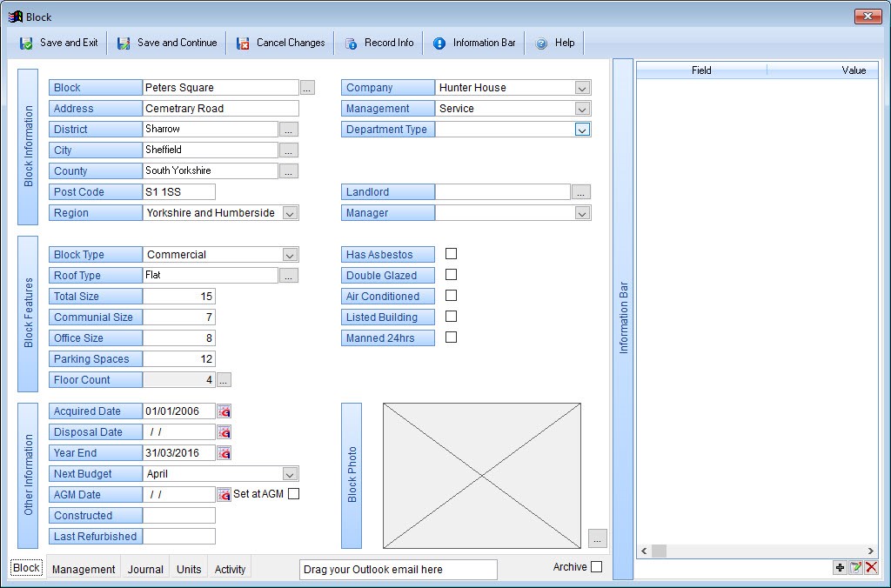Expand the Next Budget dropdown

coord(290,474)
